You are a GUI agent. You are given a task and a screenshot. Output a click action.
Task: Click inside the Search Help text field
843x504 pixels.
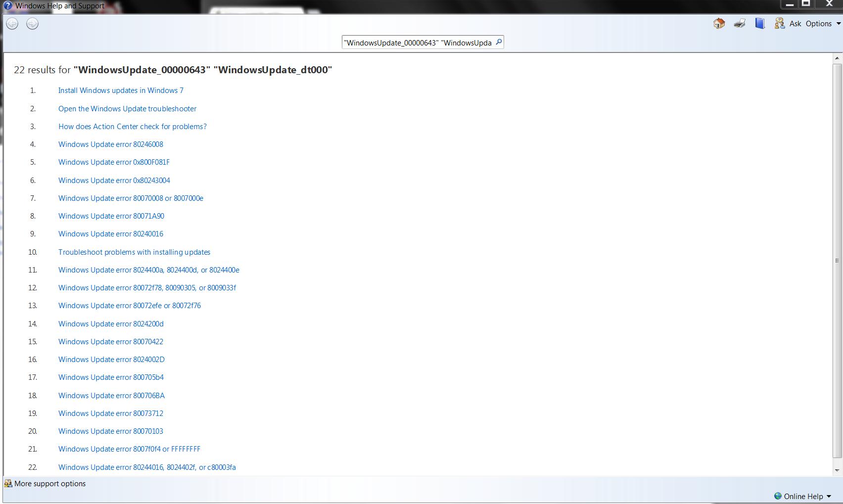click(419, 43)
